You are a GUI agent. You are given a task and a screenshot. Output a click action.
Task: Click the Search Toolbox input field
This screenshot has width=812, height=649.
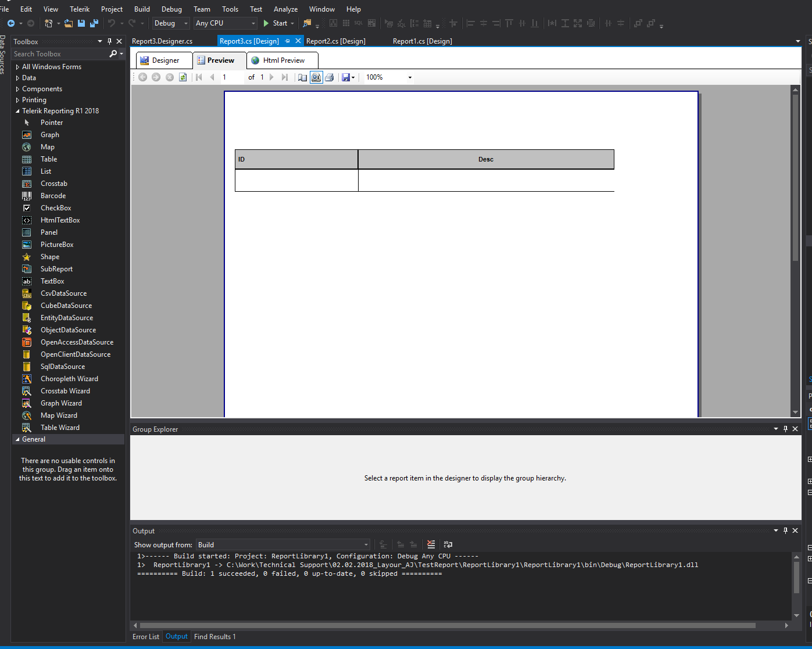click(60, 54)
